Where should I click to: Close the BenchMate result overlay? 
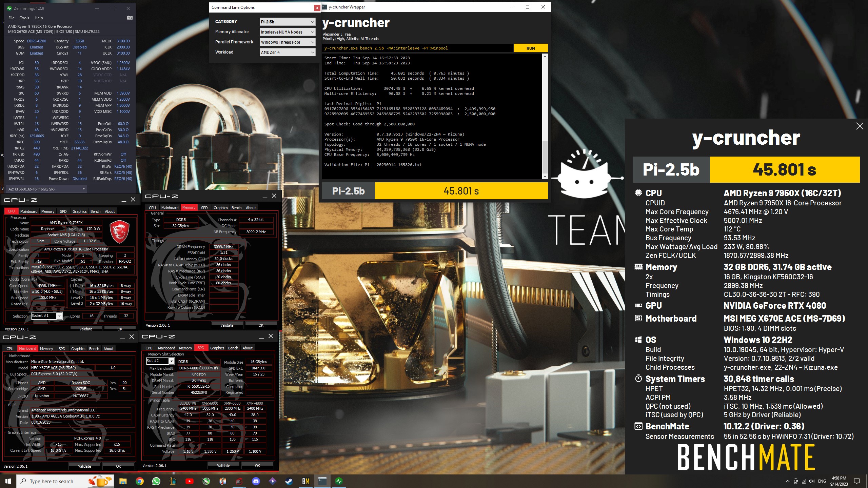(x=860, y=126)
